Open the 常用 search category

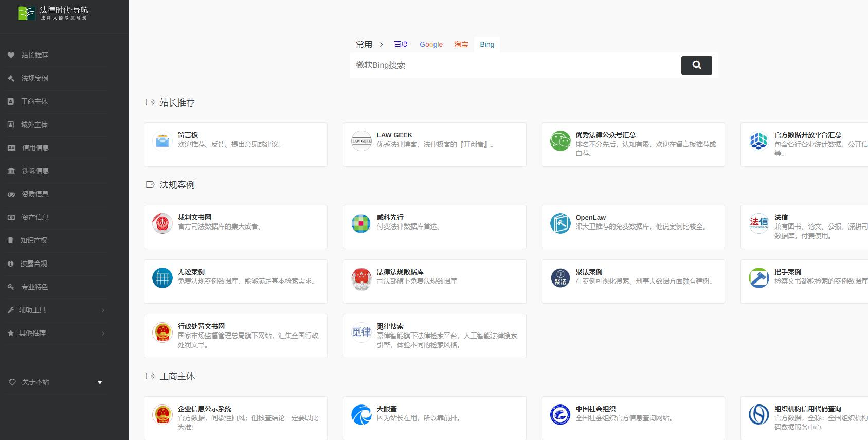point(364,45)
